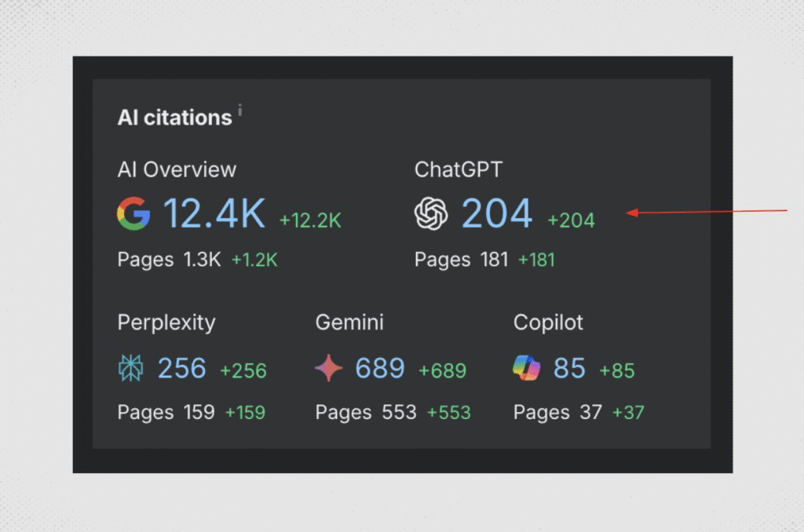Click the Copilot logo icon
This screenshot has width=804, height=532.
(x=527, y=368)
